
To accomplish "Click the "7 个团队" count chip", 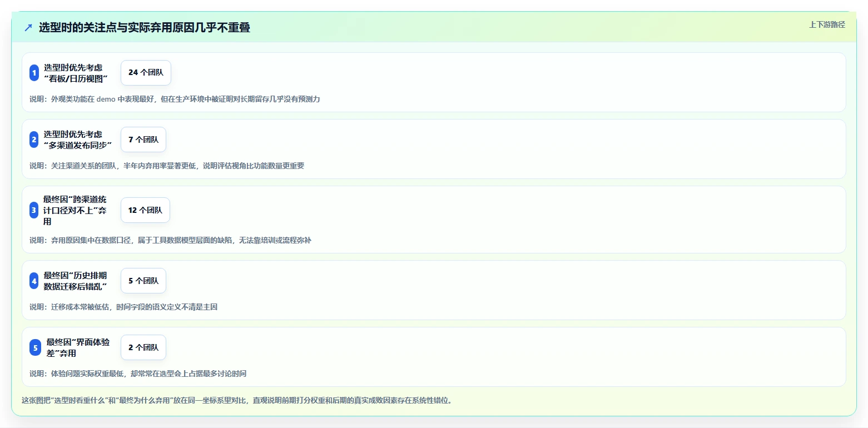I will 143,140.
